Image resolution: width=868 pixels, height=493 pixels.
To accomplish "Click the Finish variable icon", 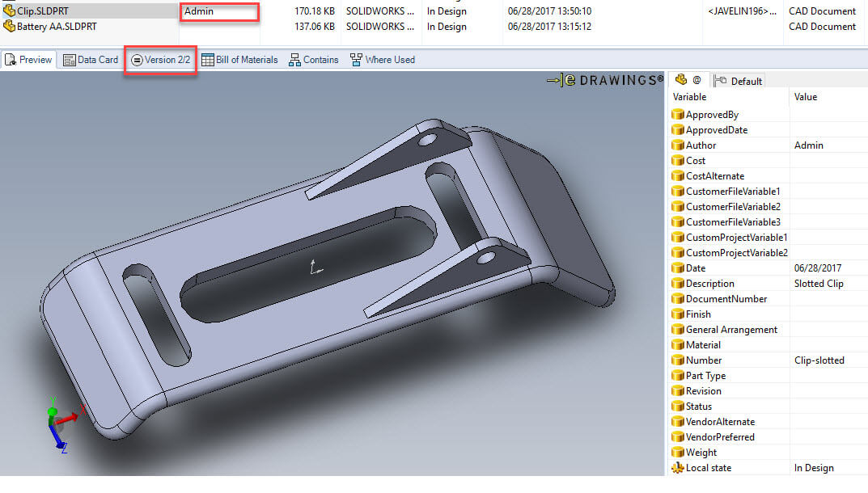I will point(678,314).
